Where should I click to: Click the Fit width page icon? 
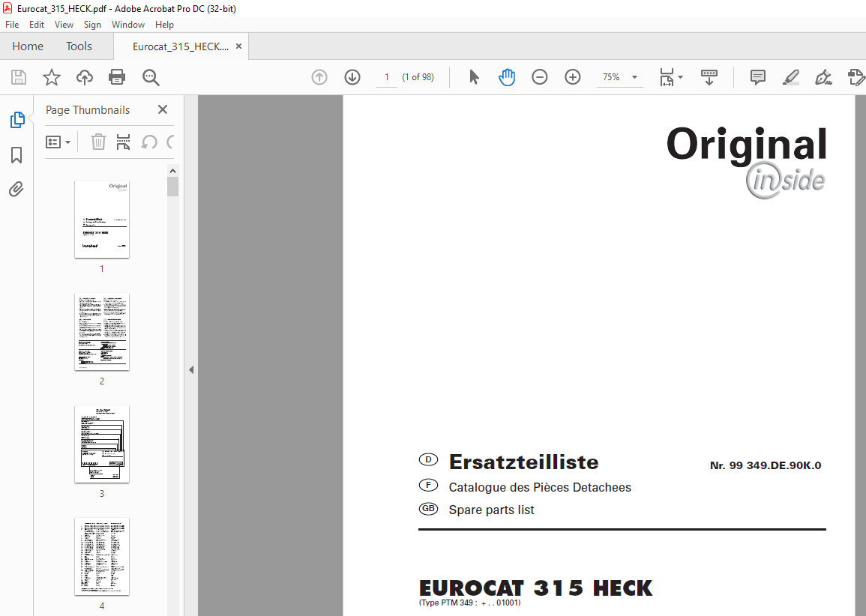tap(667, 77)
